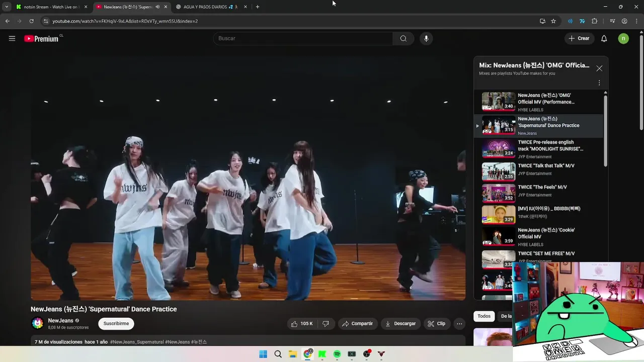Viewport: 644px width, 362px height.
Task: Download the video with Descargar
Action: (400, 324)
